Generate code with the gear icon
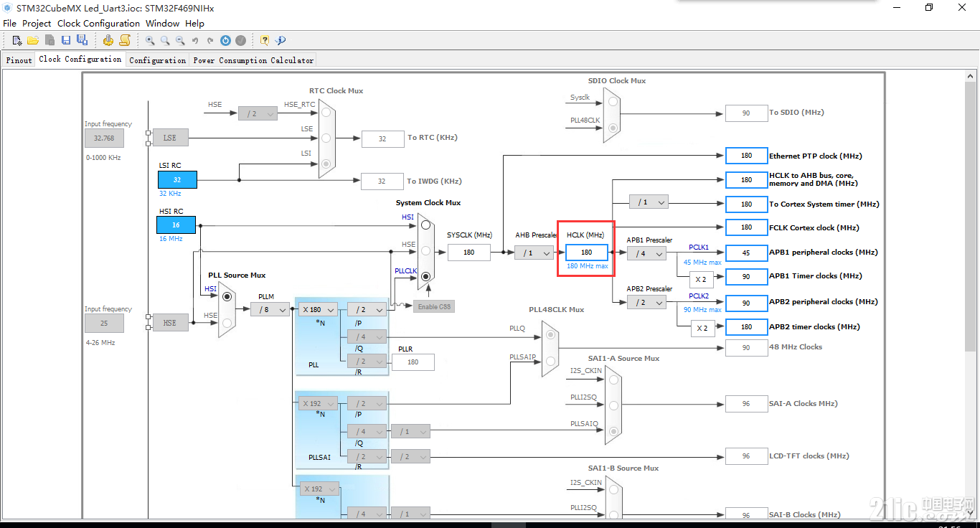Viewport: 980px width, 528px height. click(x=108, y=40)
